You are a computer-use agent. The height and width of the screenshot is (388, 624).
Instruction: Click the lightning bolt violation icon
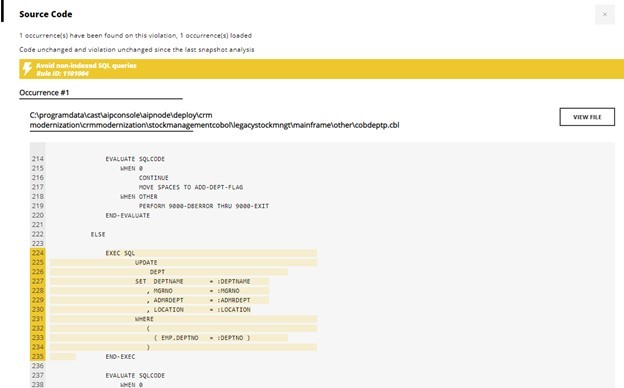tap(27, 69)
